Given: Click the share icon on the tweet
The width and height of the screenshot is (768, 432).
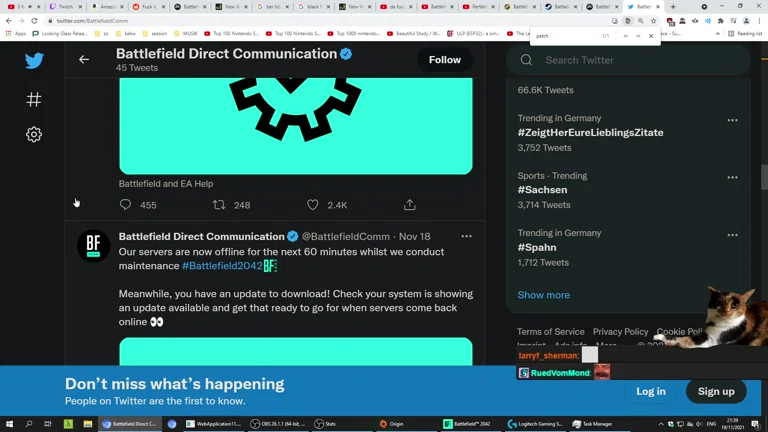Looking at the screenshot, I should (x=409, y=205).
